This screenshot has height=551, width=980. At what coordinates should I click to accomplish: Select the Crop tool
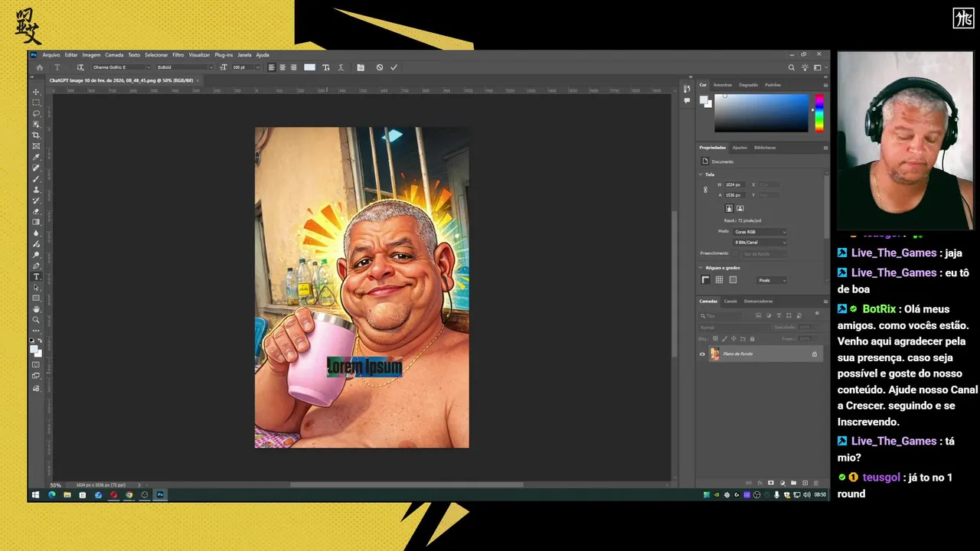coord(36,135)
